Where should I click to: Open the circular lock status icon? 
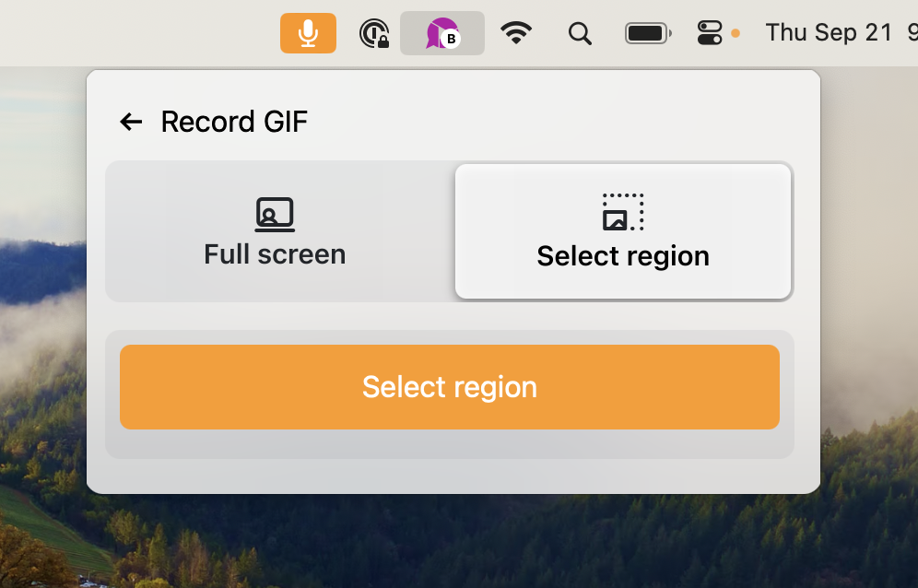(375, 33)
